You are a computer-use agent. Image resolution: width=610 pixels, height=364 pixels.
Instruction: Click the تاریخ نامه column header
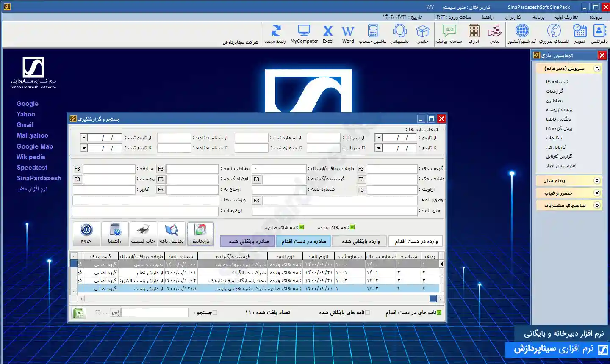[x=319, y=256]
